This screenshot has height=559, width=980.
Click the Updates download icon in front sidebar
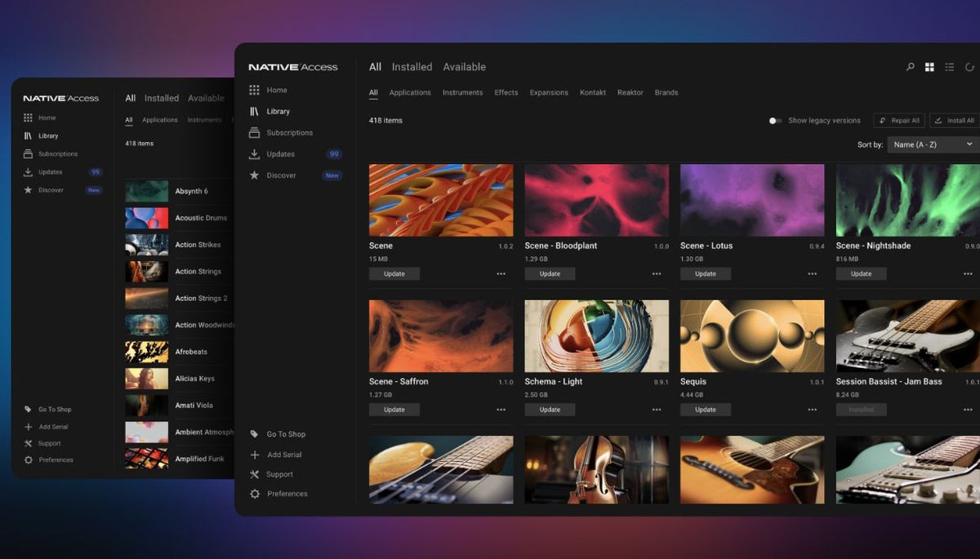coord(255,153)
